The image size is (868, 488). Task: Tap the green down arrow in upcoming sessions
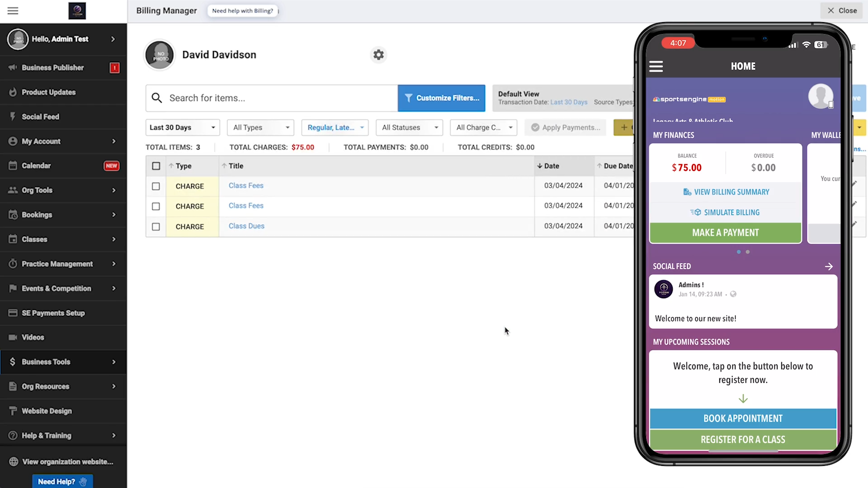[743, 399]
